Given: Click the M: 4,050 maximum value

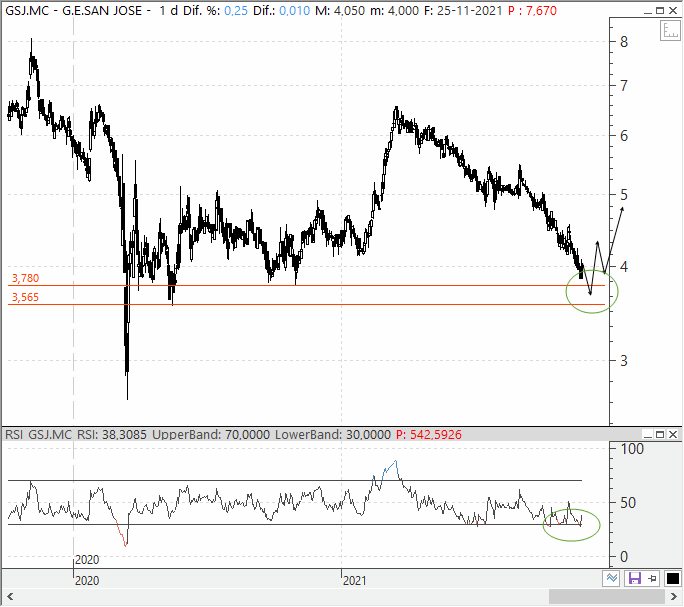Looking at the screenshot, I should [340, 10].
